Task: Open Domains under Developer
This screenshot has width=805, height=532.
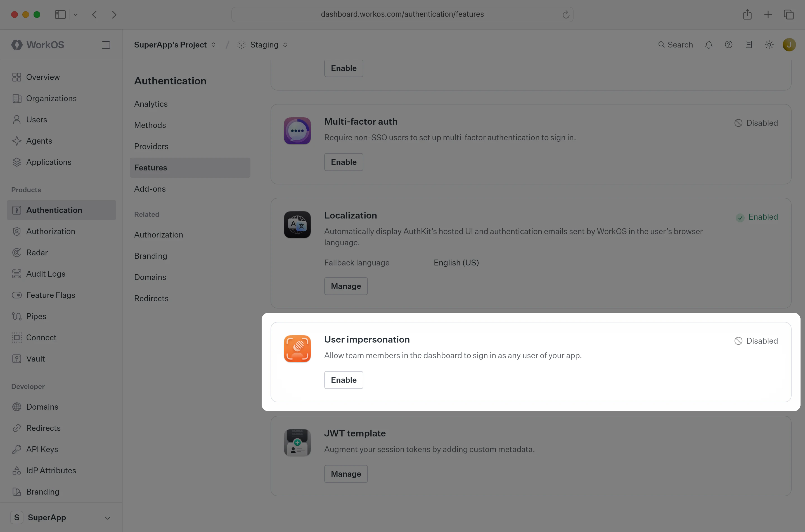Action: coord(61,407)
